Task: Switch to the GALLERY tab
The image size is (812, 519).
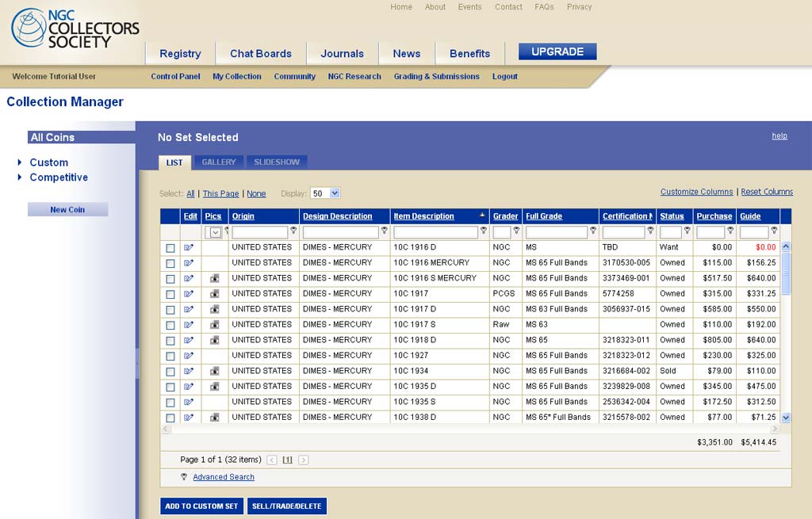Action: (x=219, y=162)
